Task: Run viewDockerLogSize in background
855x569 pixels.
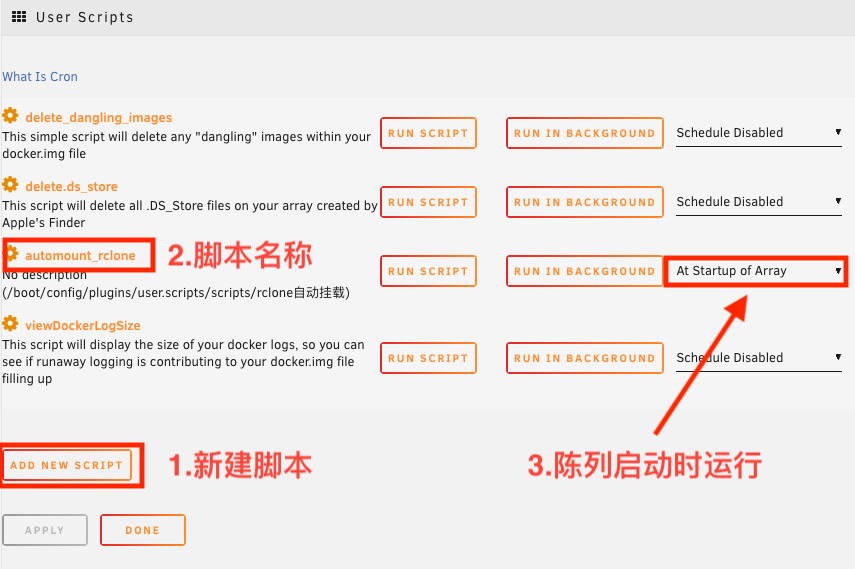Action: tap(585, 358)
